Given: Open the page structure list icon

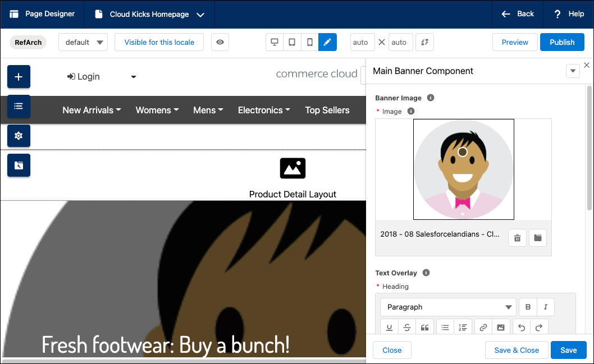Looking at the screenshot, I should point(19,106).
